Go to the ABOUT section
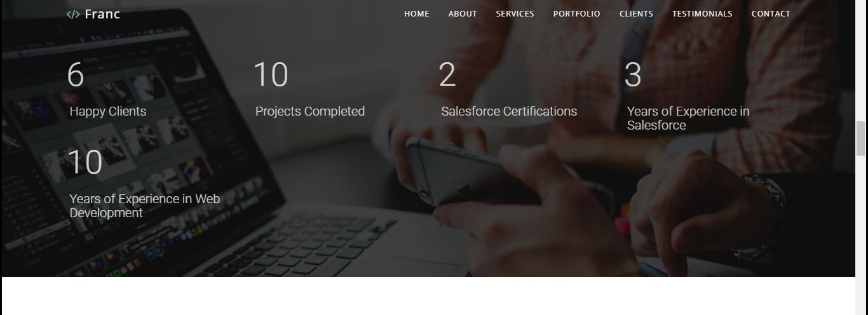Viewport: 868px width, 315px height. pyautogui.click(x=463, y=13)
